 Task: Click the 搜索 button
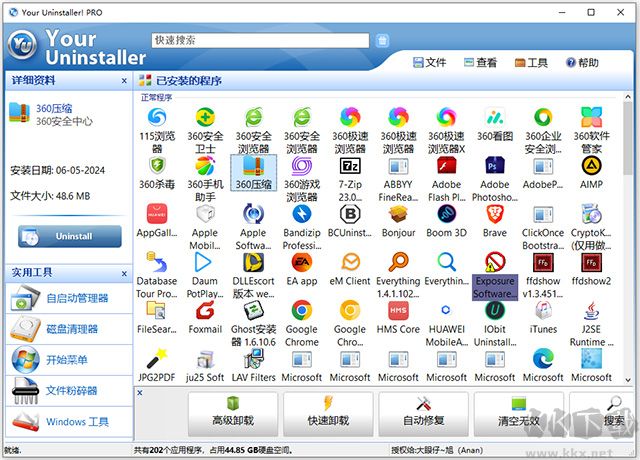[x=603, y=414]
